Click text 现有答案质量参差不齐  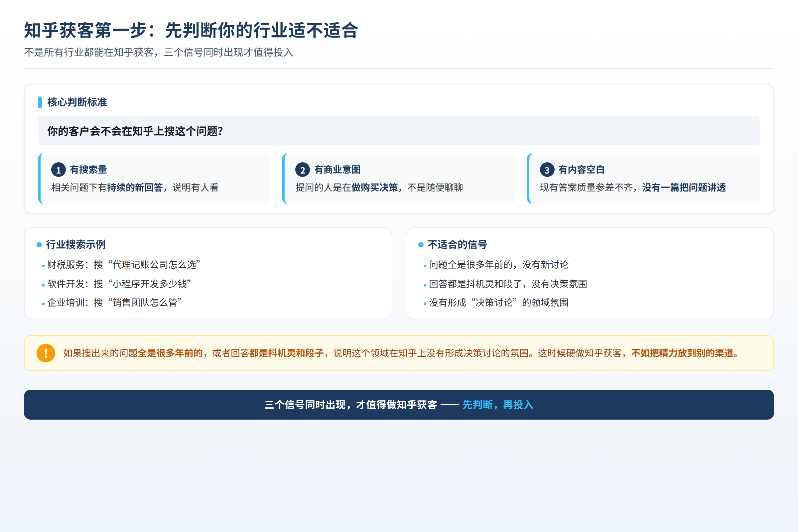(586, 187)
